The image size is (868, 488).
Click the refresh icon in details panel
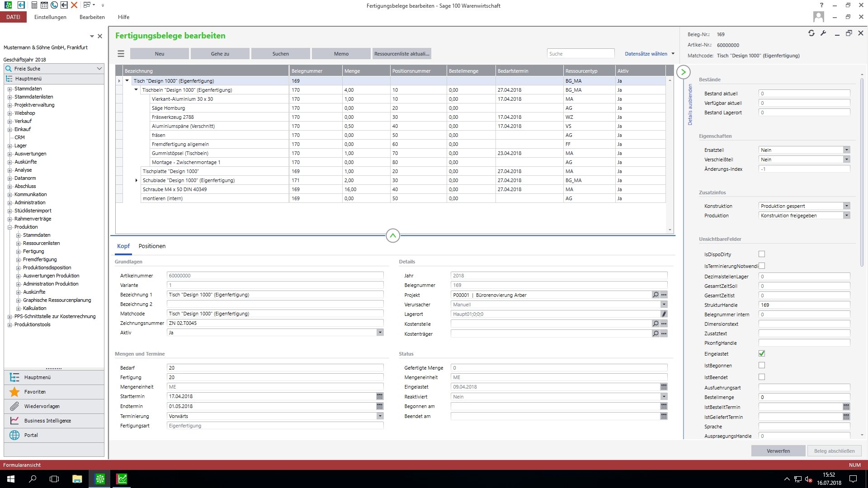pyautogui.click(x=811, y=33)
